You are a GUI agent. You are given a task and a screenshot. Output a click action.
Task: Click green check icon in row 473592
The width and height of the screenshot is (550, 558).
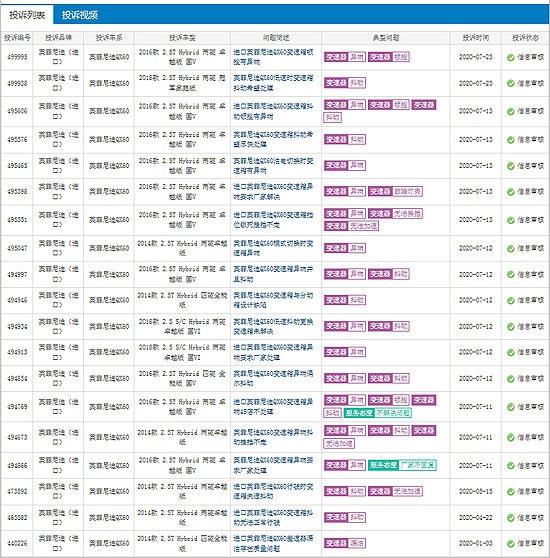tap(511, 492)
